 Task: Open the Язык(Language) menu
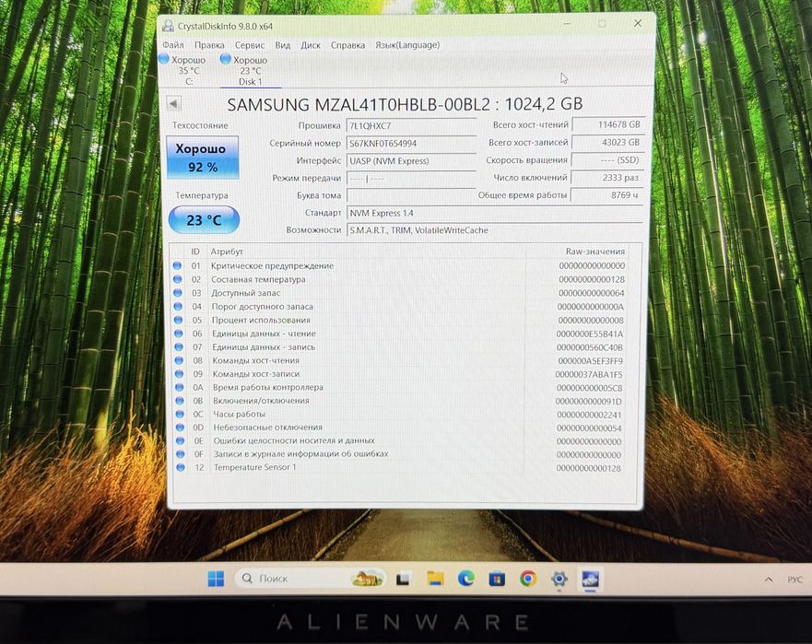407,45
